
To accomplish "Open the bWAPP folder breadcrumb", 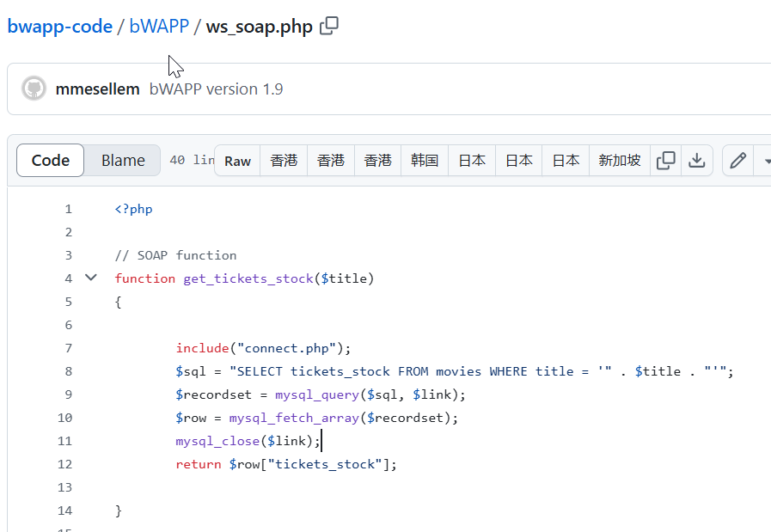I will coord(159,27).
